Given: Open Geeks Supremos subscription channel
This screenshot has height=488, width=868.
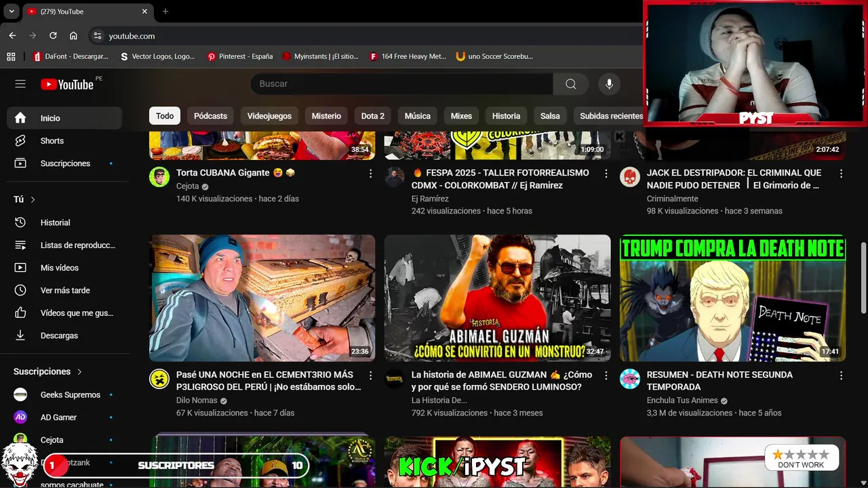Looking at the screenshot, I should click(64, 394).
